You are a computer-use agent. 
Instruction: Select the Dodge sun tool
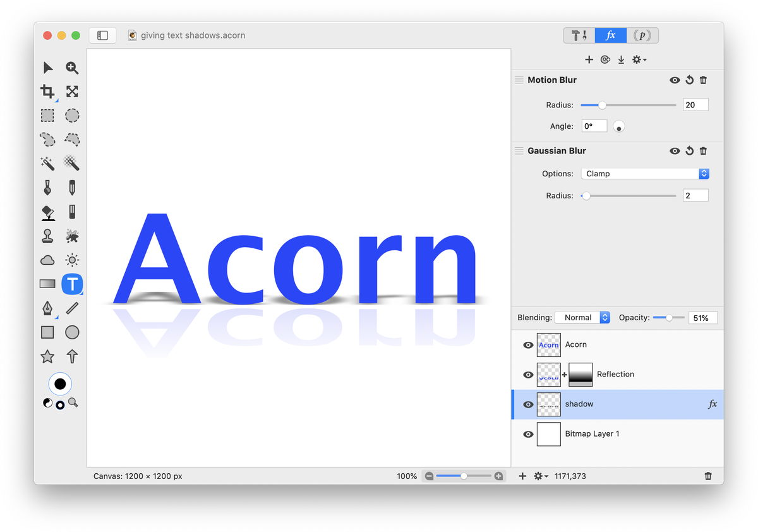tap(72, 260)
